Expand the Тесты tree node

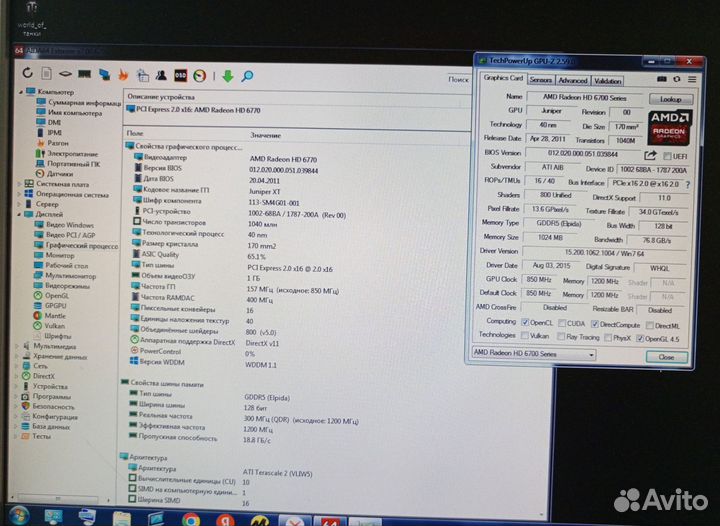16,436
